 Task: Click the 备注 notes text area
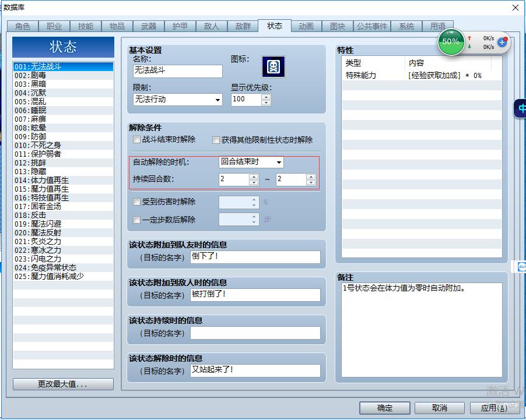[x=422, y=330]
